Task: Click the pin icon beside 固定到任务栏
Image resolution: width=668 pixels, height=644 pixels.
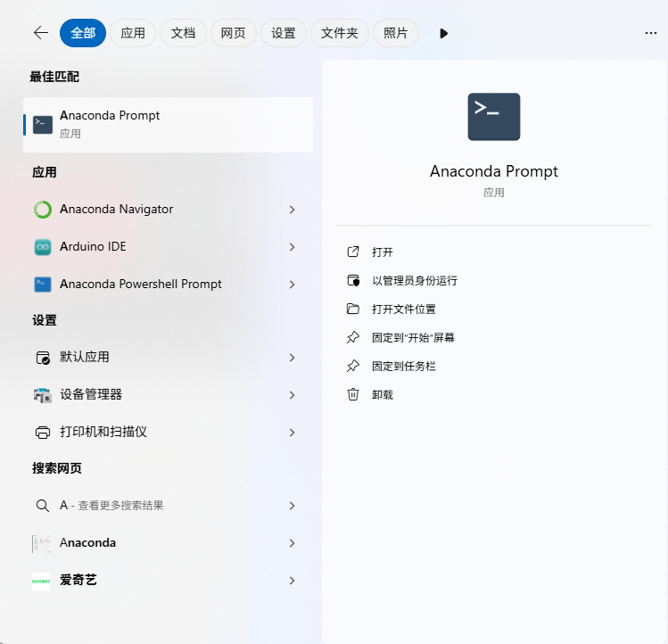Action: (x=353, y=366)
